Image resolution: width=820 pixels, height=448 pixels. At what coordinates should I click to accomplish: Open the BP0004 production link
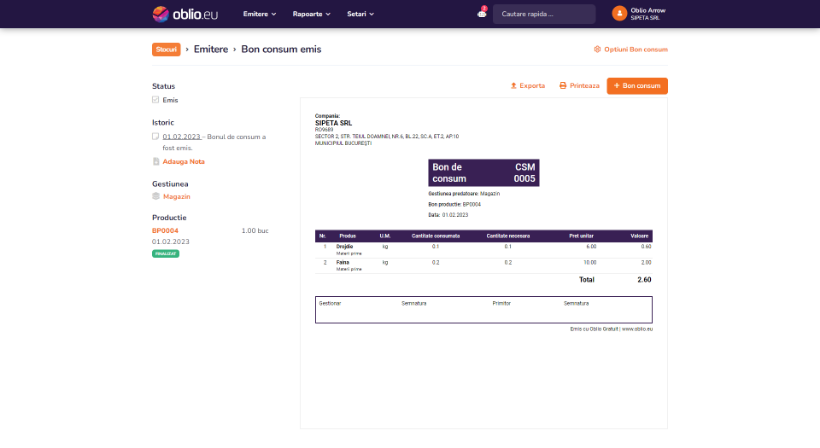(x=165, y=230)
